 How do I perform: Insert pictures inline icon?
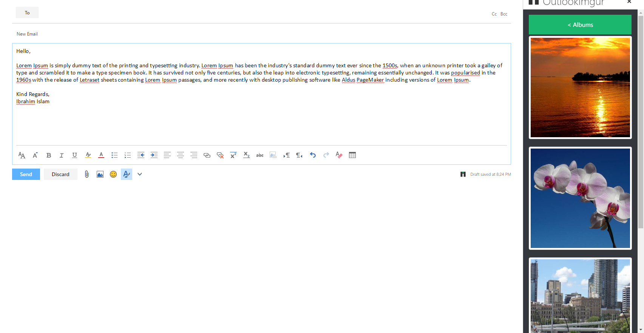pyautogui.click(x=100, y=174)
